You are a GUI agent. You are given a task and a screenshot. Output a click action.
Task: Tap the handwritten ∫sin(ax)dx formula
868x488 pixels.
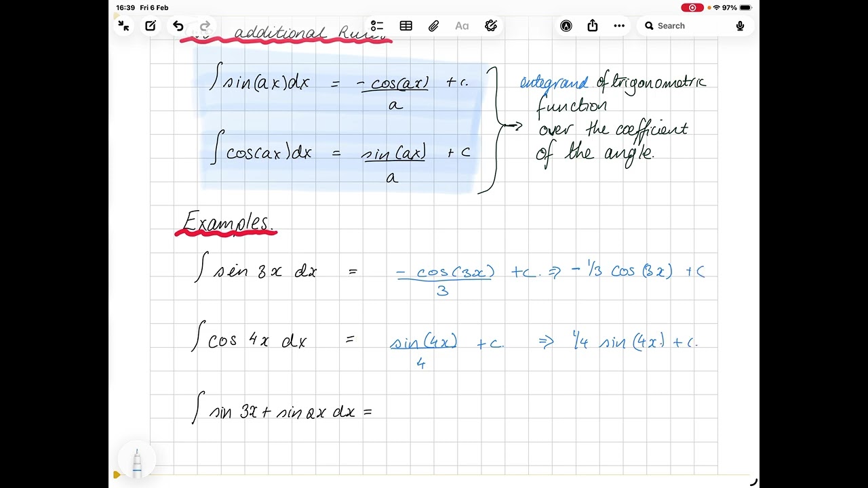(260, 81)
